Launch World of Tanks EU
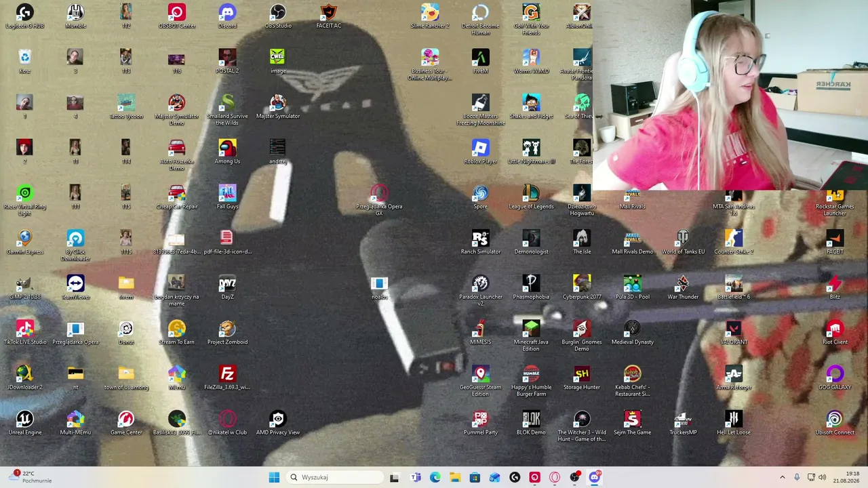 click(683, 243)
